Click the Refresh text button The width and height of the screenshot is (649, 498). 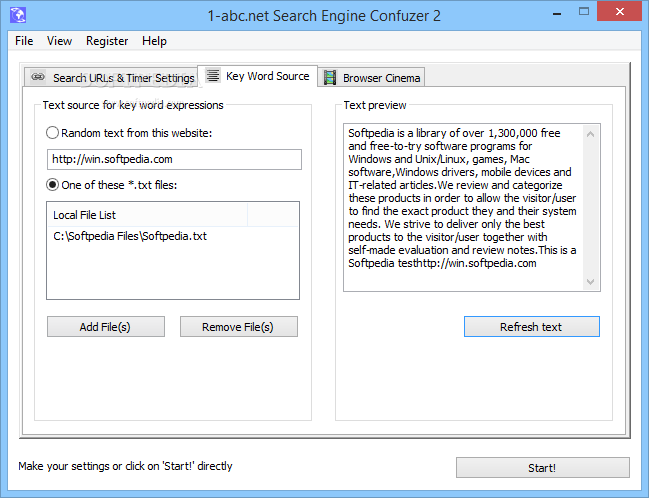[531, 327]
